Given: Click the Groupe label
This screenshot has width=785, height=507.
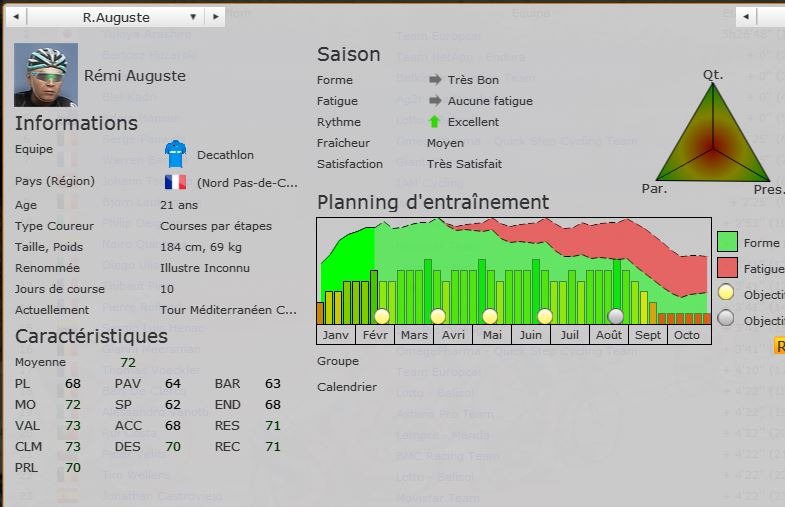Looking at the screenshot, I should [x=338, y=361].
